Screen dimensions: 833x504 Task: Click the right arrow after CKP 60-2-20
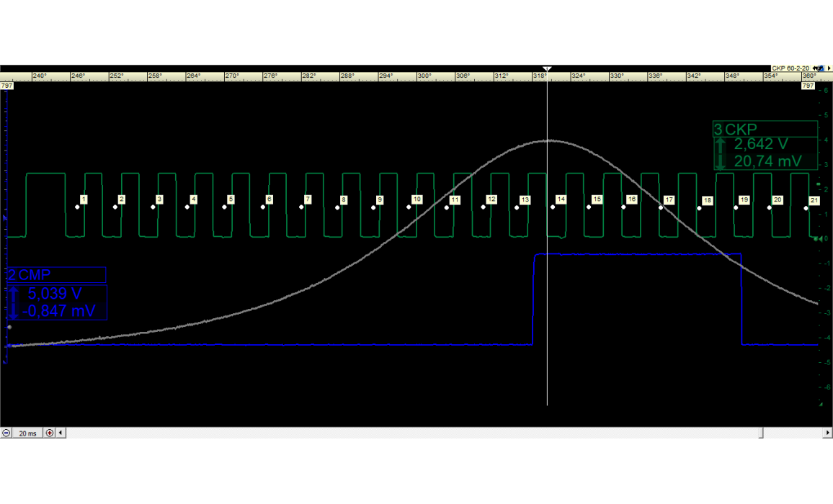(x=828, y=68)
